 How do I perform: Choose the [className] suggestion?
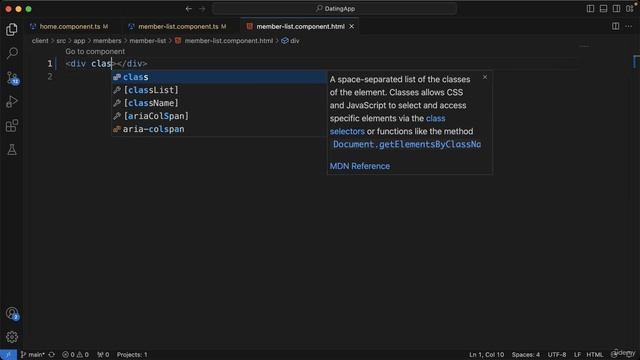pyautogui.click(x=219, y=103)
